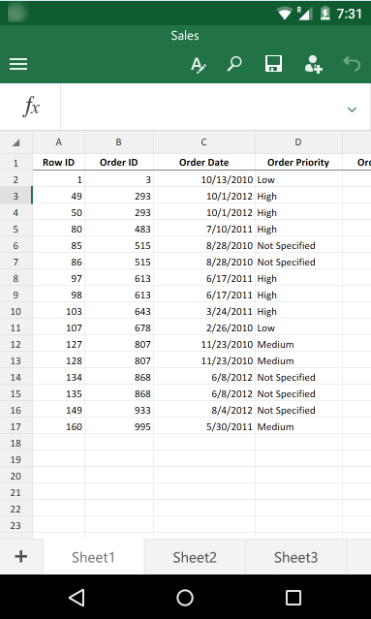Select Row ID cell 50
This screenshot has width=371, height=619.
point(58,212)
